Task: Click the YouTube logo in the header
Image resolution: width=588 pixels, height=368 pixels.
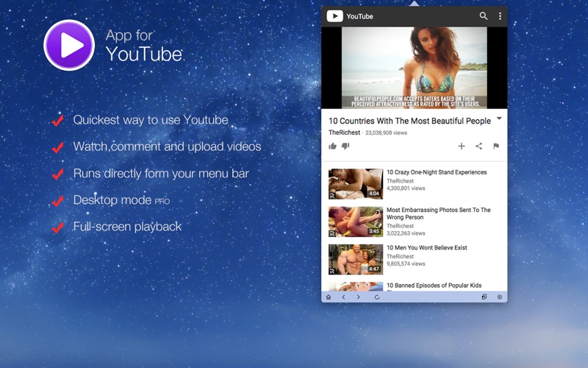Action: click(335, 16)
